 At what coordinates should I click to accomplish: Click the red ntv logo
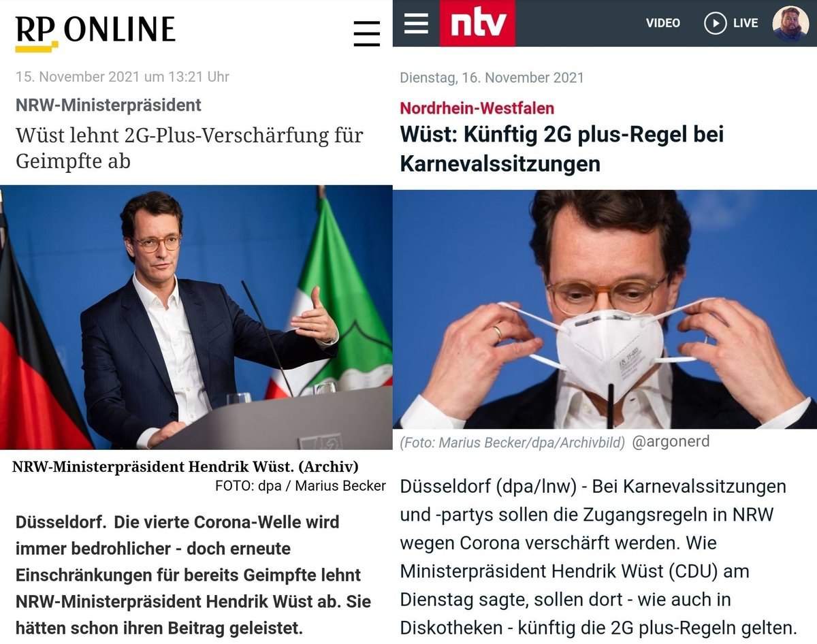tap(477, 23)
